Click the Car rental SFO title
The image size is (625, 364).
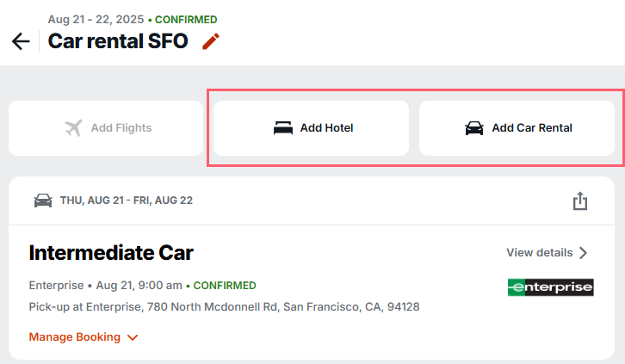118,41
